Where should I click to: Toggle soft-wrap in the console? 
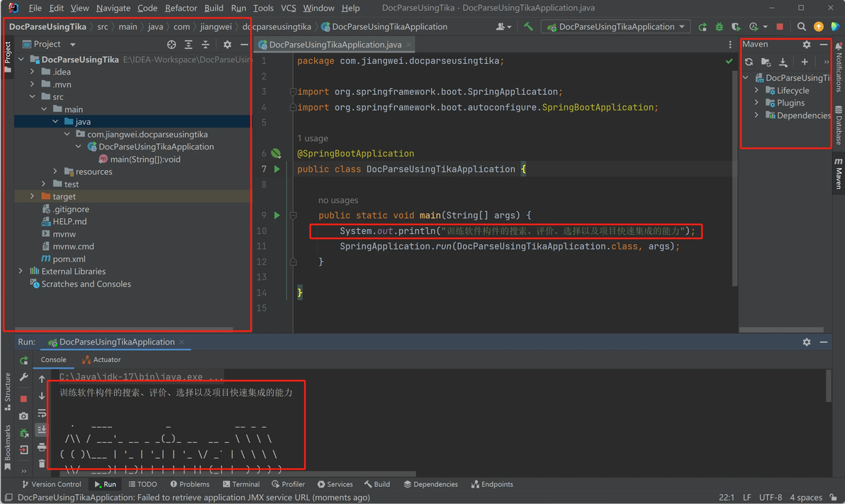42,413
